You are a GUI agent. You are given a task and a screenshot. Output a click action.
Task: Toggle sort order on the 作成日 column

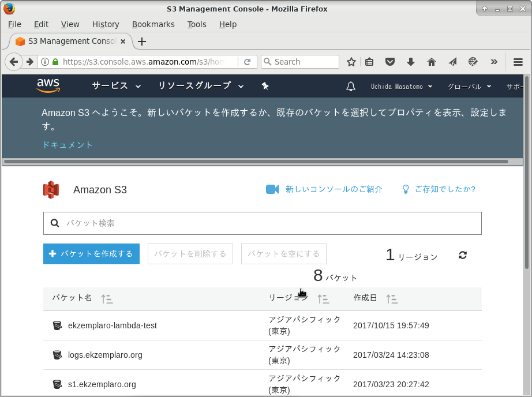392,298
